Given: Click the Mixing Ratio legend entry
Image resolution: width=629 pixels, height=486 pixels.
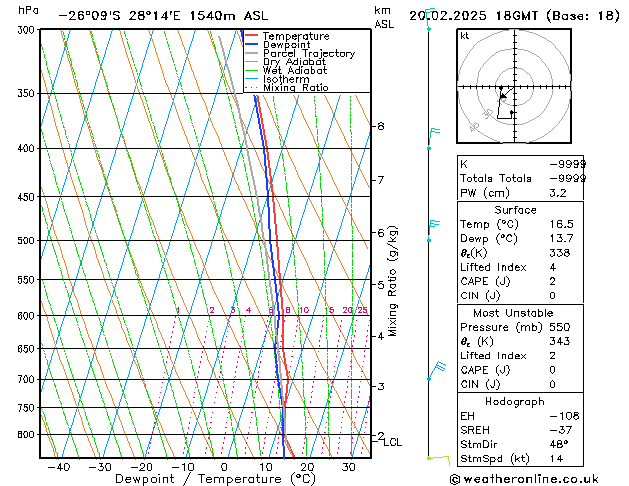Looking at the screenshot, I should pos(295,88).
